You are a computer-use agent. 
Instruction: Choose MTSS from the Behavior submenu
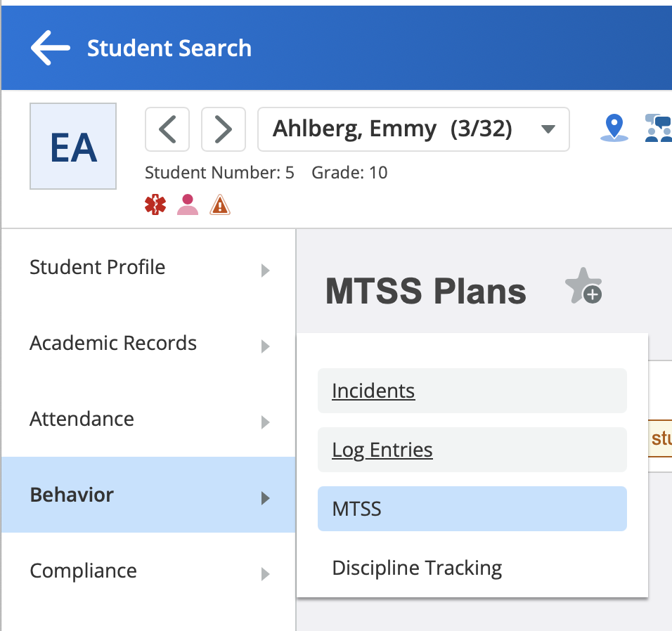[472, 508]
